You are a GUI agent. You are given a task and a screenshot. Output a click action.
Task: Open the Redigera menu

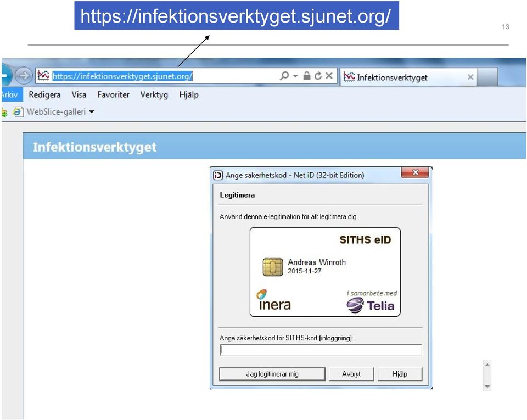(x=44, y=95)
